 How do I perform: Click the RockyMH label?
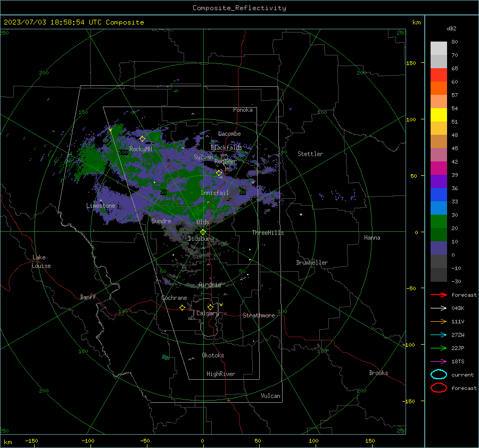(x=141, y=149)
